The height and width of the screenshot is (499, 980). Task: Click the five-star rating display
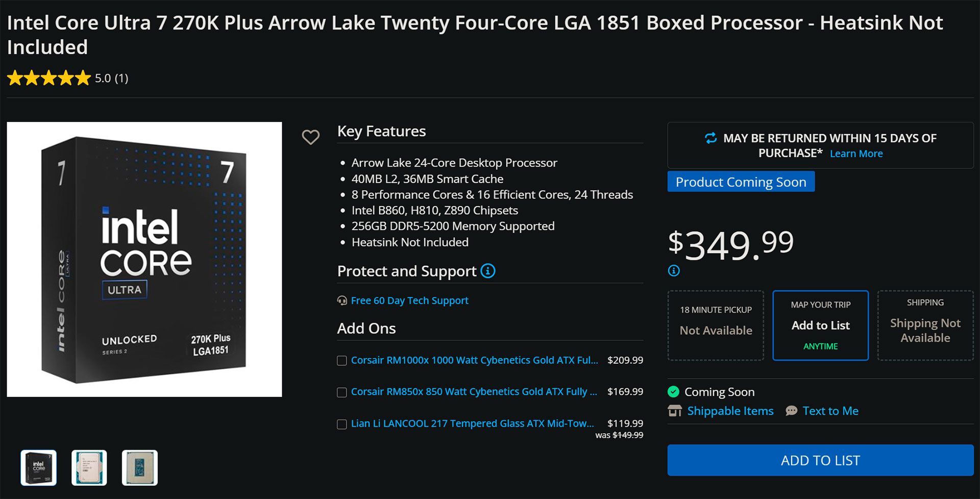(x=49, y=78)
